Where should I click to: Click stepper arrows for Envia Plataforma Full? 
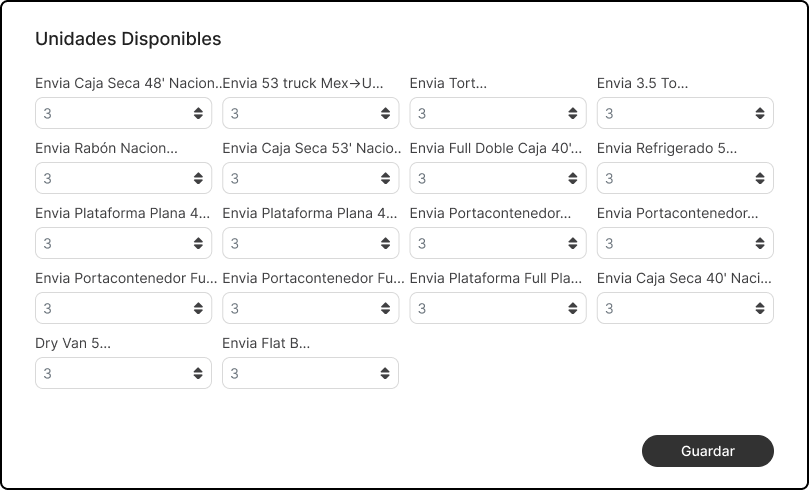(572, 309)
